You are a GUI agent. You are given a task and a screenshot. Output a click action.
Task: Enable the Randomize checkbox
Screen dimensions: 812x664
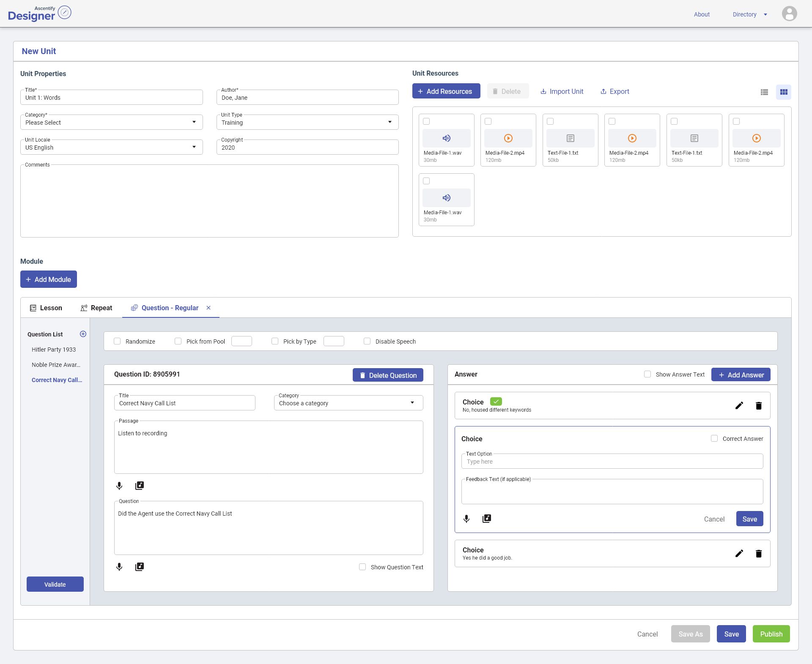[x=117, y=341]
